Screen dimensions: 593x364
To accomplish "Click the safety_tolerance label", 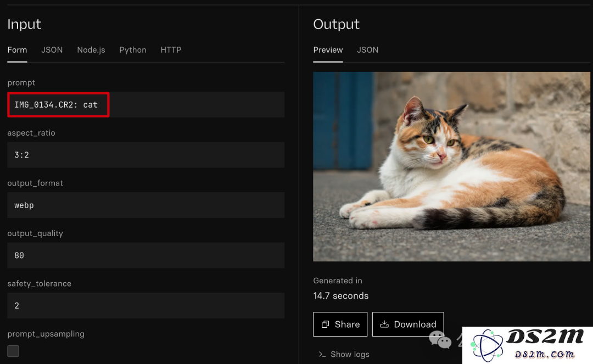I will (40, 284).
